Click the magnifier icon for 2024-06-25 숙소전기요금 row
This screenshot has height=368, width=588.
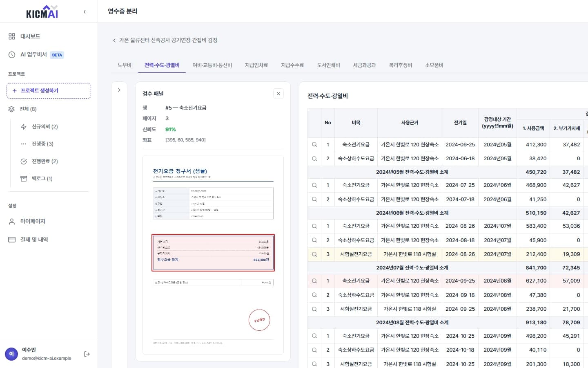(x=314, y=144)
